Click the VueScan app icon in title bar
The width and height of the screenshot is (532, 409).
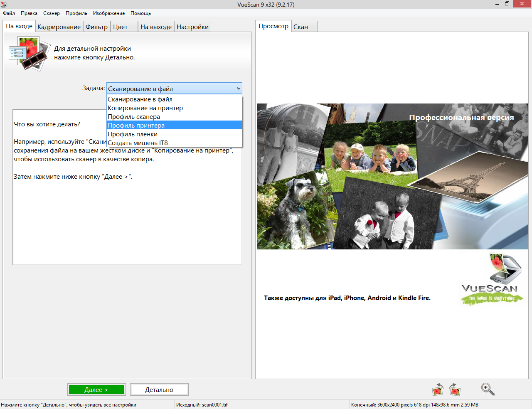click(x=4, y=4)
